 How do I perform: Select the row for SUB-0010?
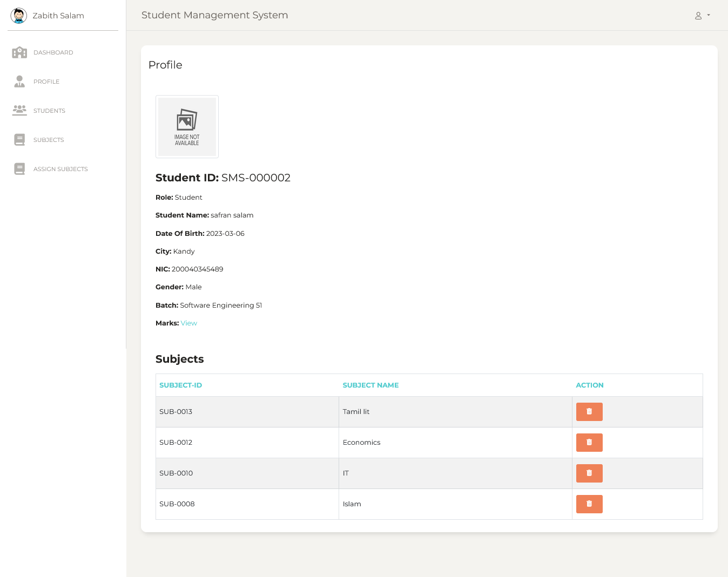click(x=176, y=473)
